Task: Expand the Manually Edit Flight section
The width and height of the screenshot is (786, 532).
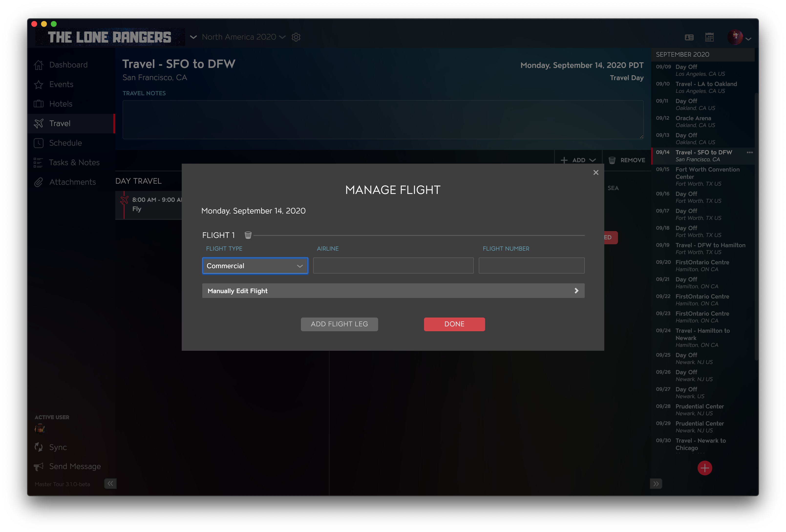Action: tap(393, 291)
